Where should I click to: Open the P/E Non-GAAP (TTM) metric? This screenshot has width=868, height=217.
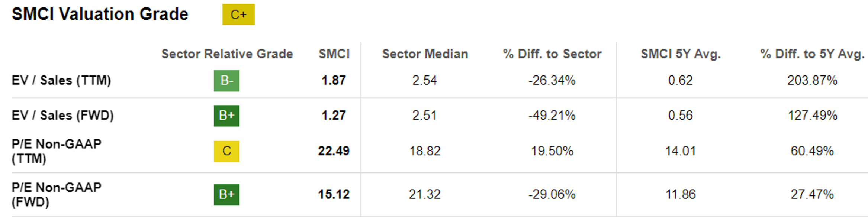[x=56, y=151]
